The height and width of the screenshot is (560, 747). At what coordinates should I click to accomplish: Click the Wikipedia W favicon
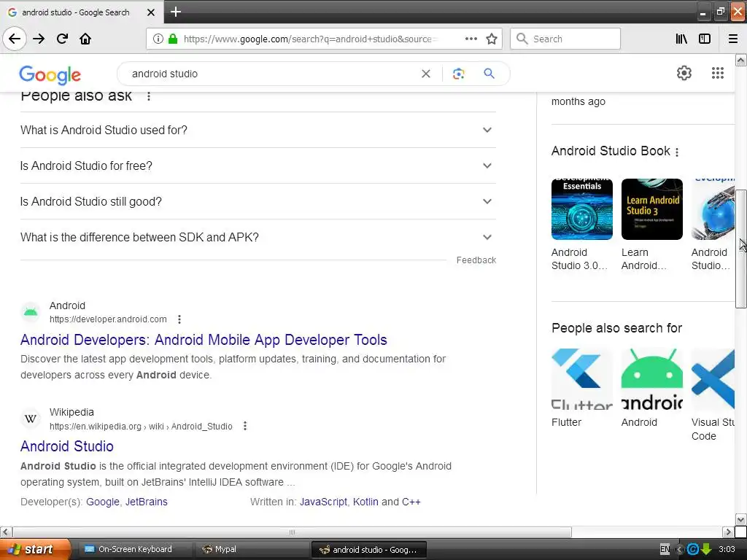click(31, 419)
